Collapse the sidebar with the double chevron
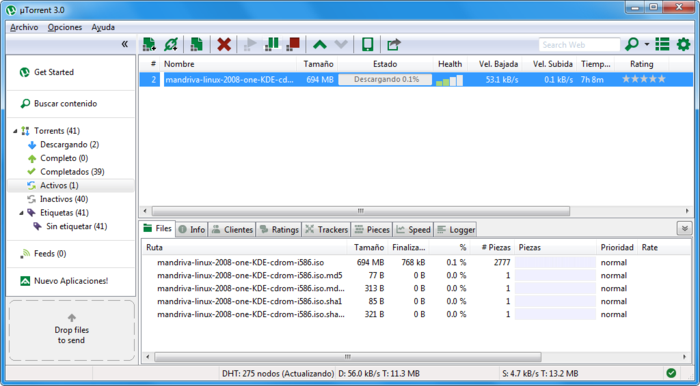The image size is (700, 386). (125, 44)
